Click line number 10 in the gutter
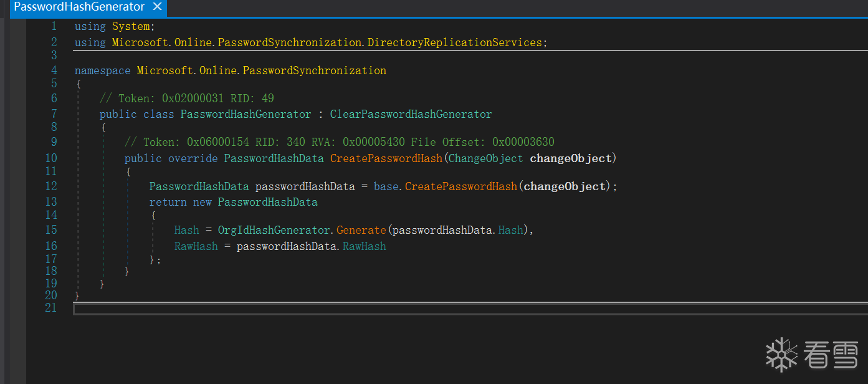This screenshot has width=868, height=384. tap(50, 158)
